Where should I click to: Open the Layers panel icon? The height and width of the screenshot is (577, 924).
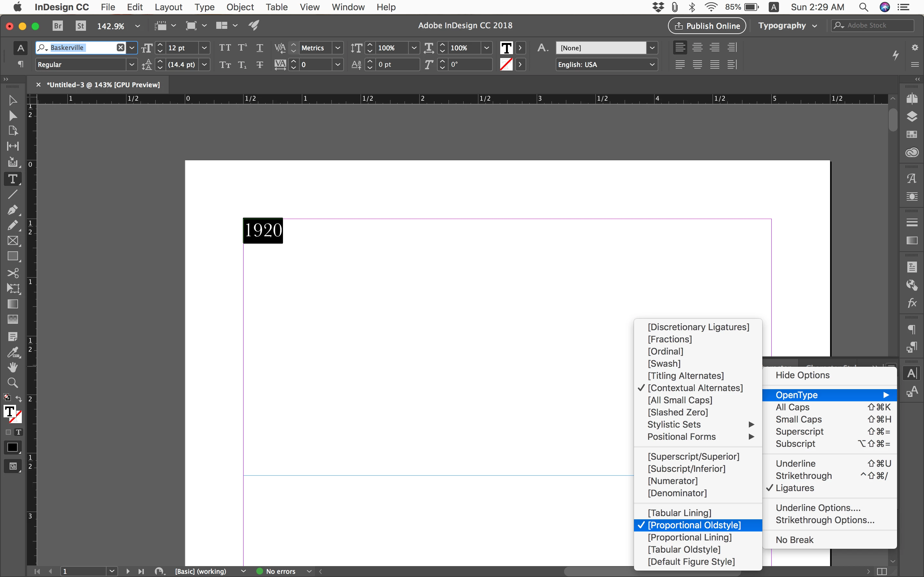coord(912,116)
